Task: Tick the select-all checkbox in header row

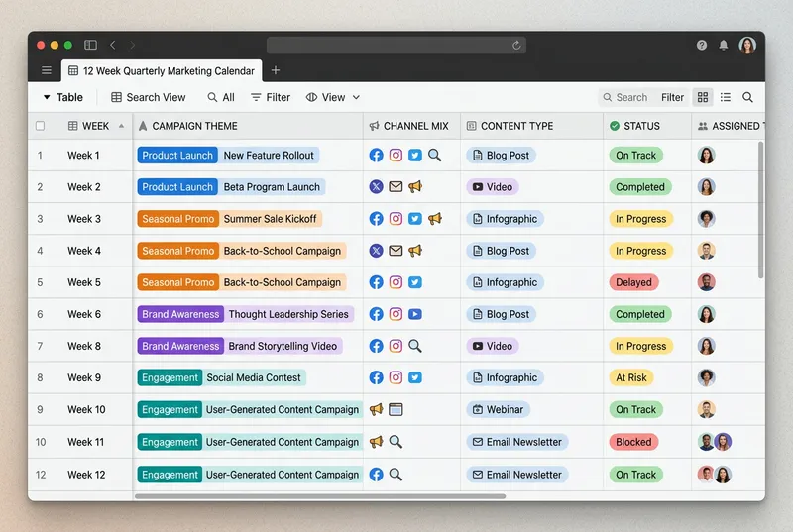Action: coord(41,126)
